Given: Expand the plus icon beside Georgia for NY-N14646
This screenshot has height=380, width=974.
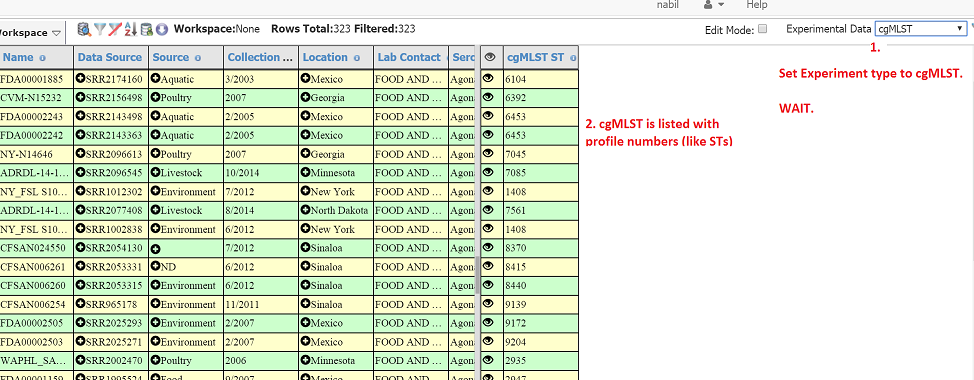Looking at the screenshot, I should (x=305, y=154).
